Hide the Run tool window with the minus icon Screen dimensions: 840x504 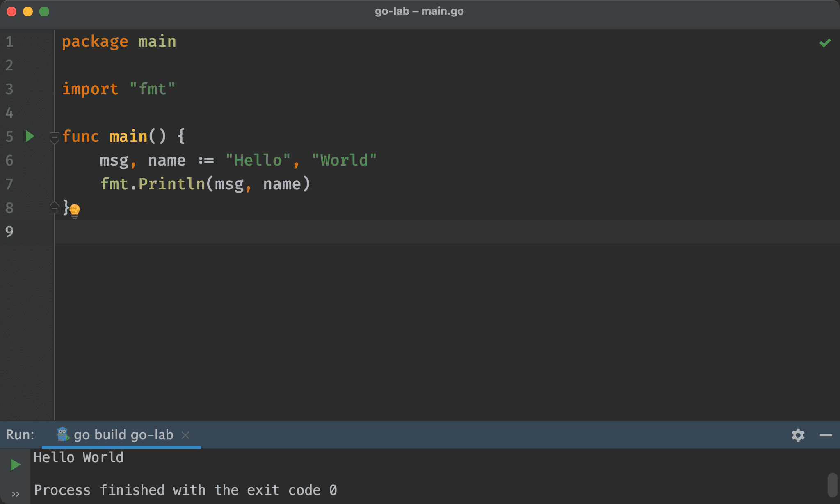coord(826,435)
